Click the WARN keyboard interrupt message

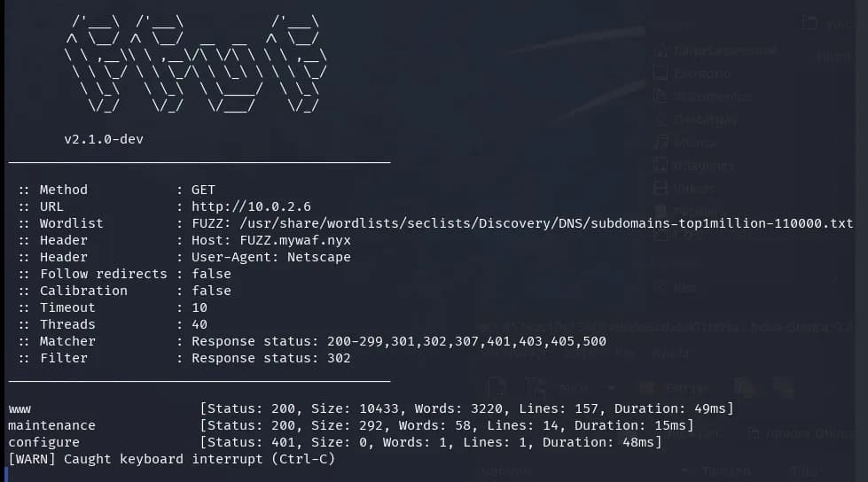tap(172, 459)
